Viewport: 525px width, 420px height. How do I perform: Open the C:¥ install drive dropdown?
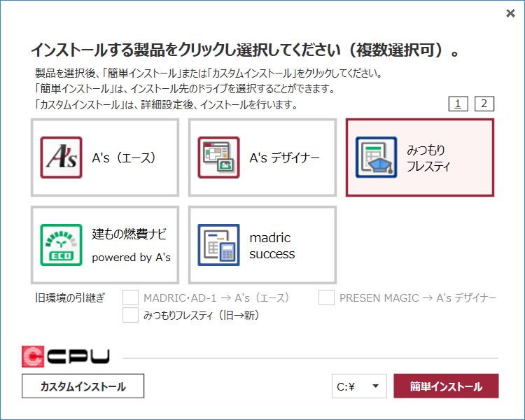359,386
